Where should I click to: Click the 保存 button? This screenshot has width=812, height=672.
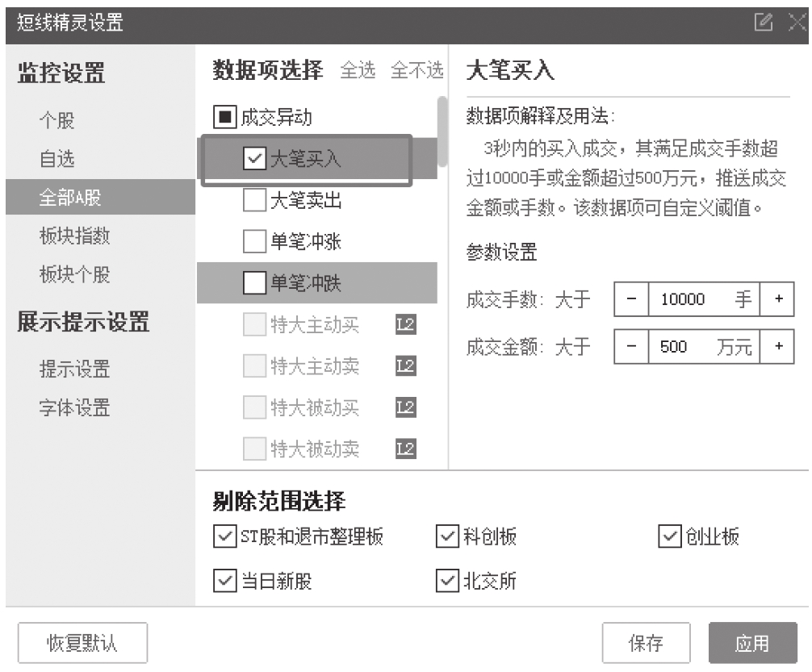pyautogui.click(x=647, y=643)
